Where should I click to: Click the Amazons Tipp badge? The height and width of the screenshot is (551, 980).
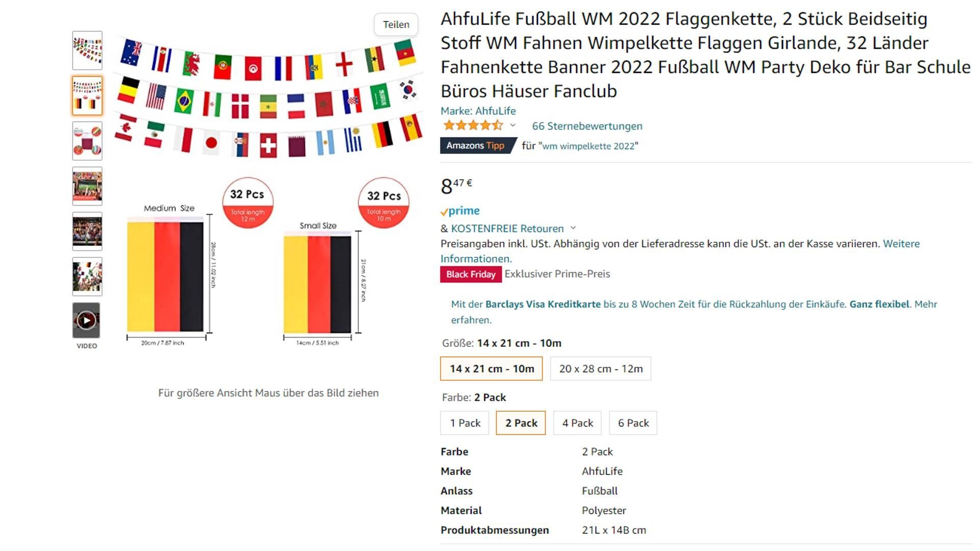tap(475, 145)
